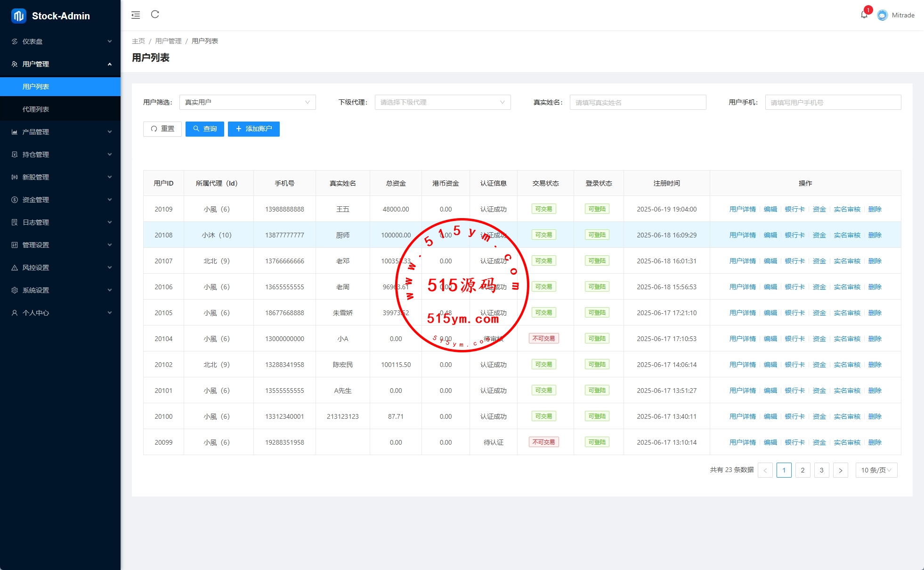The width and height of the screenshot is (924, 570).
Task: Click the 查询 search button
Action: tap(205, 129)
